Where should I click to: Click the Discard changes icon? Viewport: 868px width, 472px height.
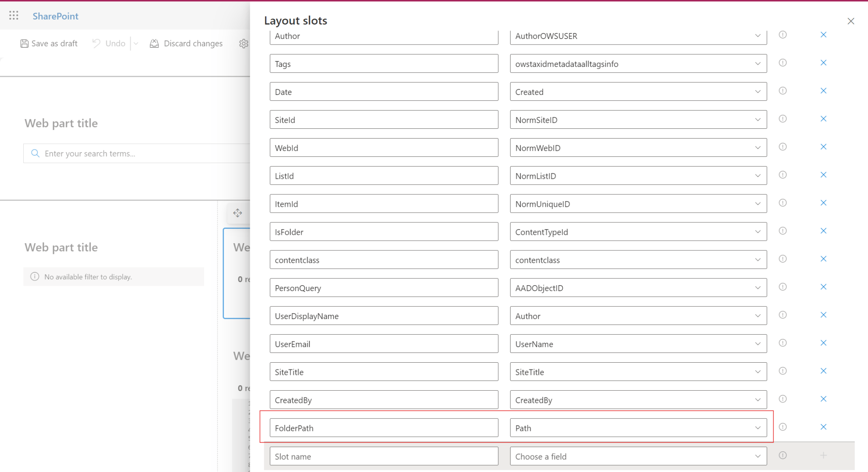pyautogui.click(x=154, y=43)
